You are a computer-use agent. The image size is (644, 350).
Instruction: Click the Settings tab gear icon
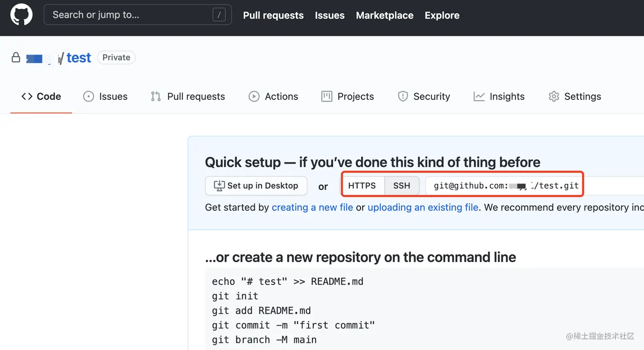pyautogui.click(x=554, y=96)
